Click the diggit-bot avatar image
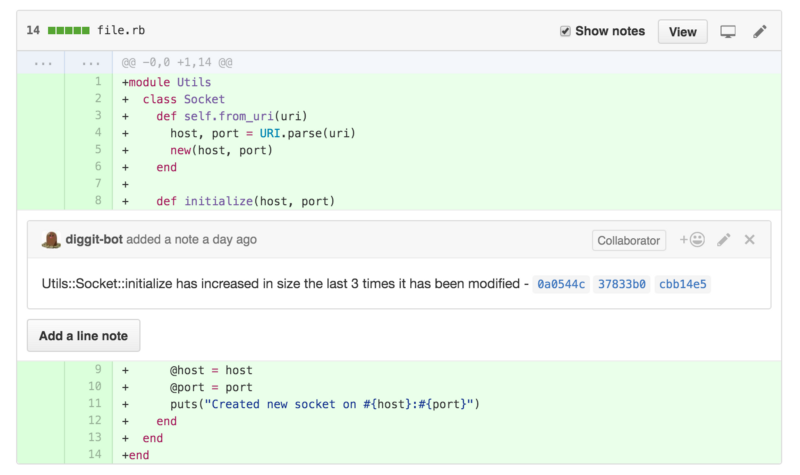 [51, 240]
